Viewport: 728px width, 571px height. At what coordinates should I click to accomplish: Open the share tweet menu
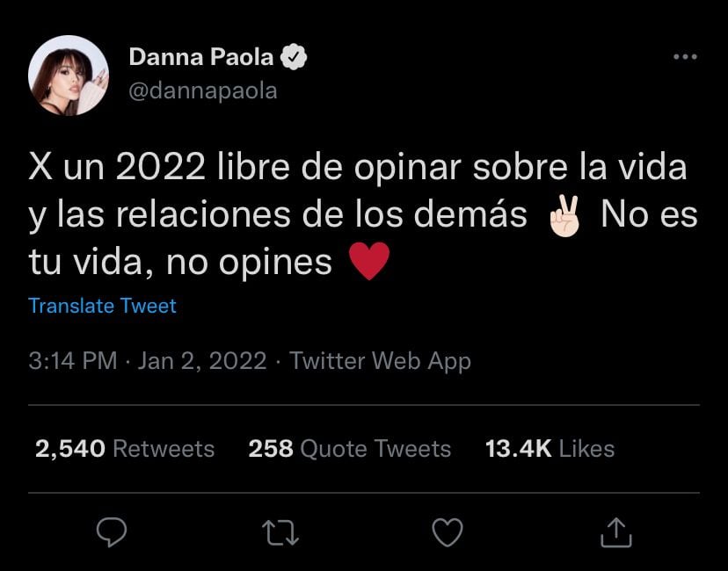point(616,532)
